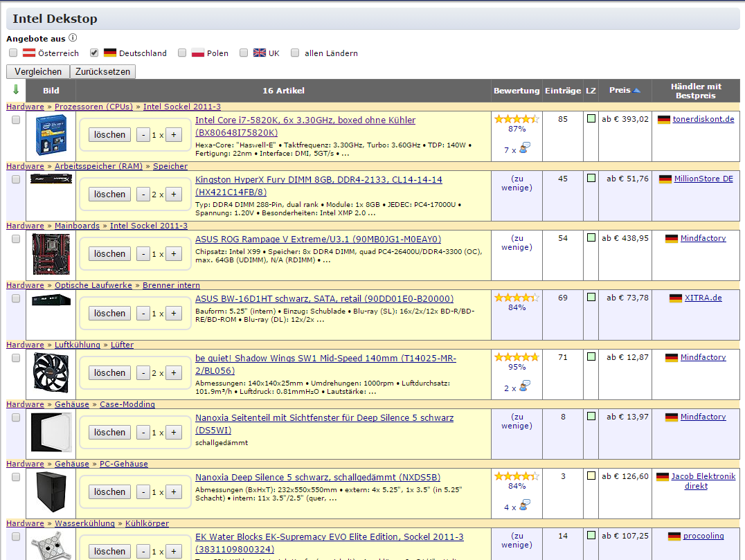This screenshot has height=560, width=745.
Task: Open Wasserkühlung breadcrumb
Action: pos(84,523)
